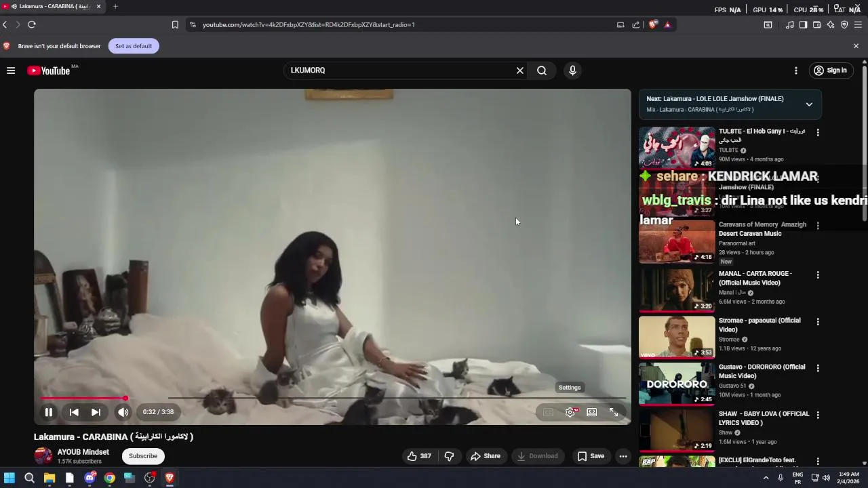Reload the current page
Screen dimensions: 868x488
[31, 24]
